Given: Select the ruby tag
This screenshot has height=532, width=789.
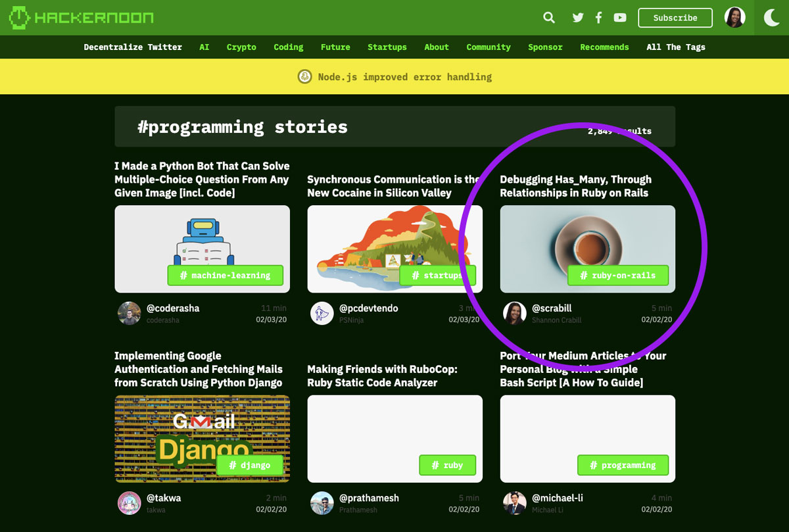Looking at the screenshot, I should pyautogui.click(x=447, y=465).
